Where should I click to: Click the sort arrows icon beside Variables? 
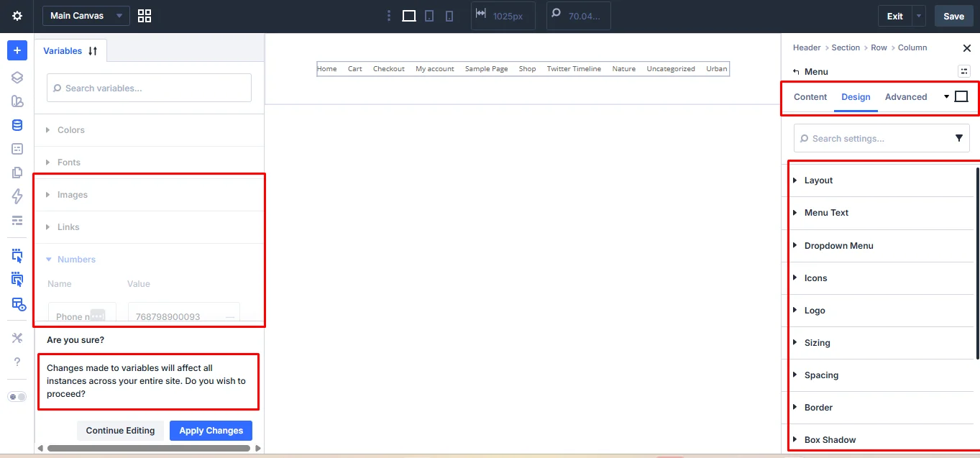pyautogui.click(x=93, y=51)
